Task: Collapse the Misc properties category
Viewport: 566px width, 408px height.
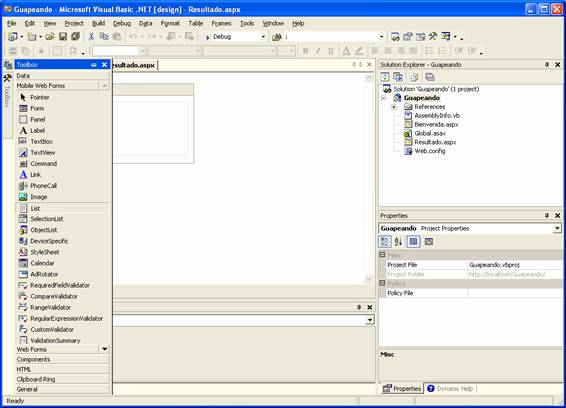Action: [382, 255]
